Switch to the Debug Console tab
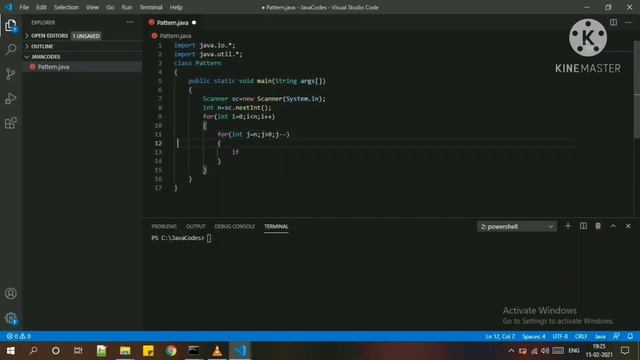This screenshot has height=360, width=640. tap(235, 227)
